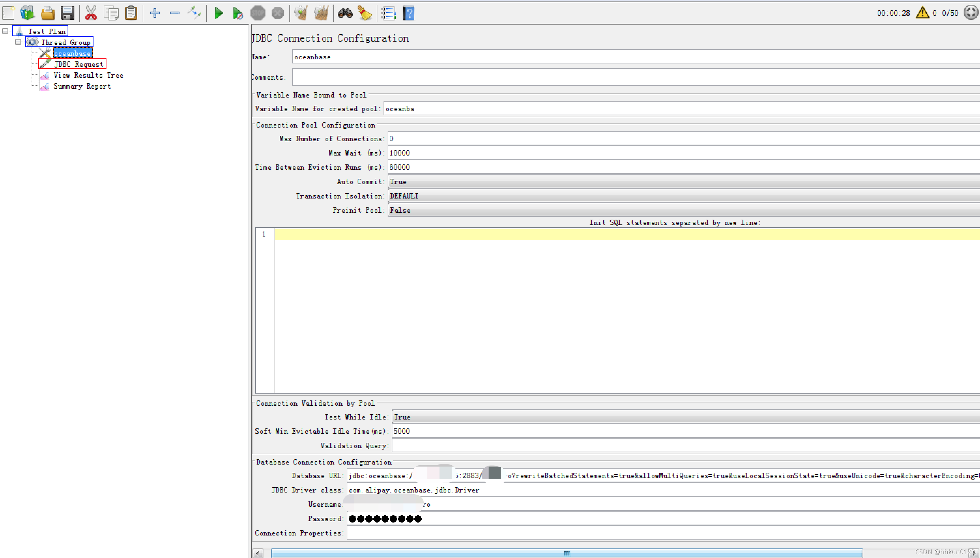Collapse the Thread Group node
Screen dimensions: 980x558
(x=18, y=42)
